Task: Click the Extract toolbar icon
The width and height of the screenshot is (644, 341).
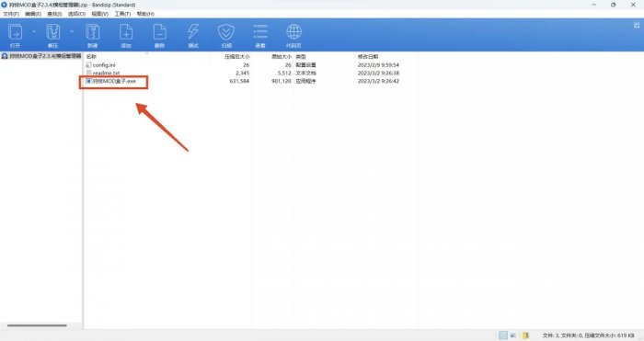Action: point(53,35)
